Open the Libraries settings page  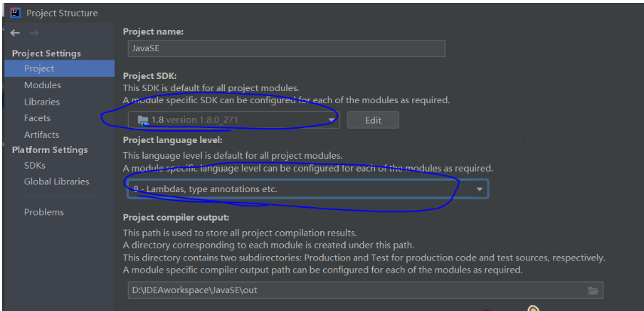coord(42,102)
